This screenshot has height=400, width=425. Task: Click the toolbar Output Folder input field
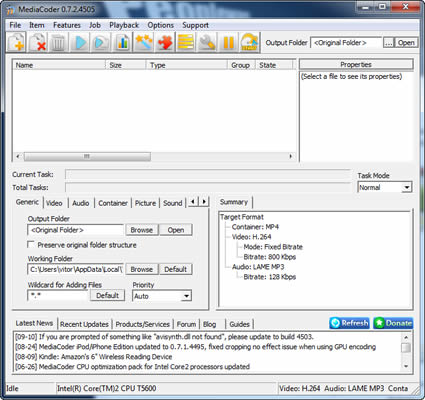[346, 43]
